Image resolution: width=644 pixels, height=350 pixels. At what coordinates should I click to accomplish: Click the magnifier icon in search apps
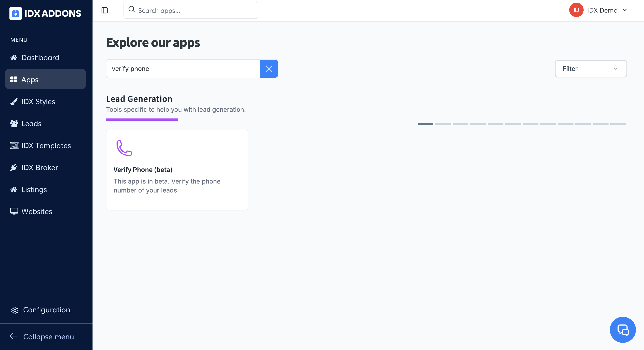click(x=132, y=9)
